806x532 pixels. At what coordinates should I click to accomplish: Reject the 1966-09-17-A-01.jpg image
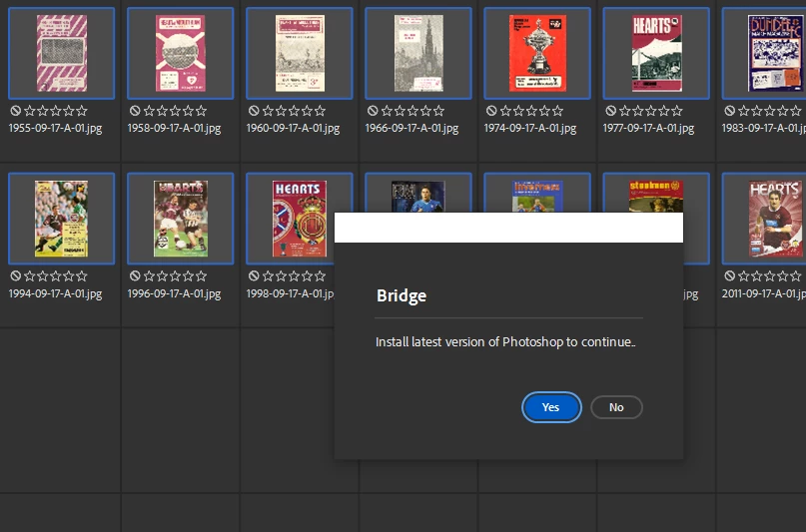(373, 111)
